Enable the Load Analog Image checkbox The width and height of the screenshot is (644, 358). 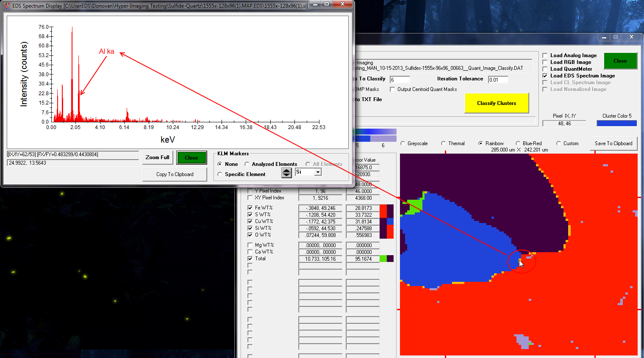pos(545,55)
